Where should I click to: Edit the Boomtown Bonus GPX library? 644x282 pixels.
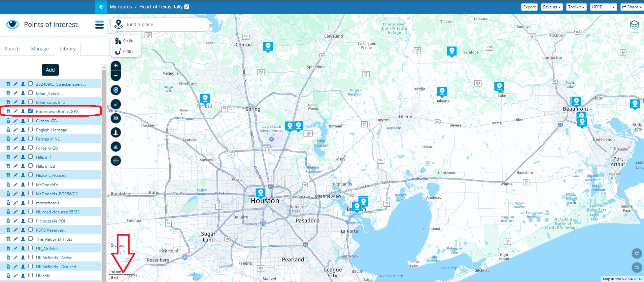coord(15,111)
